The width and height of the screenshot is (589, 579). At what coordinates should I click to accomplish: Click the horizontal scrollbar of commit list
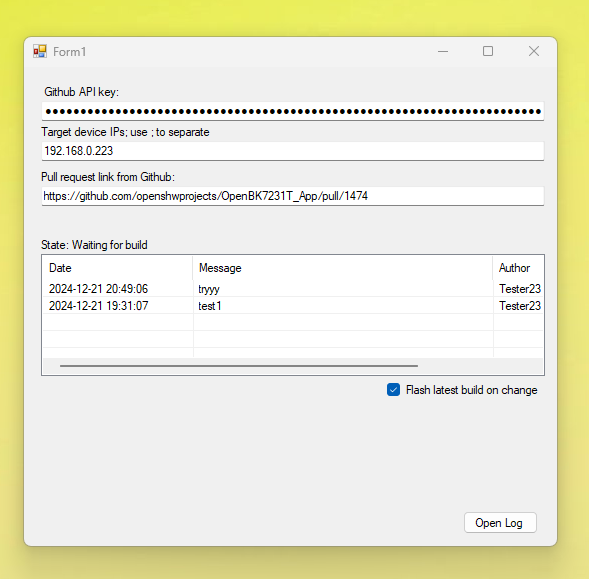coord(239,366)
